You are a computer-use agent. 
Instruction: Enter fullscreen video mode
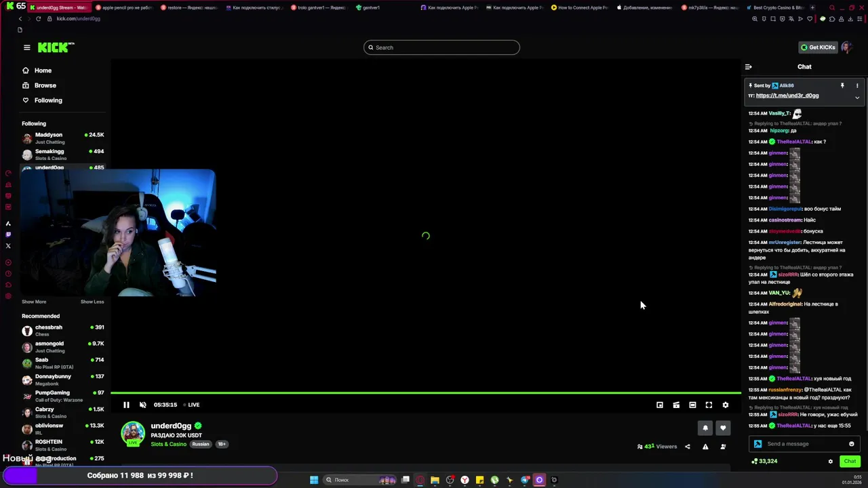pyautogui.click(x=709, y=405)
